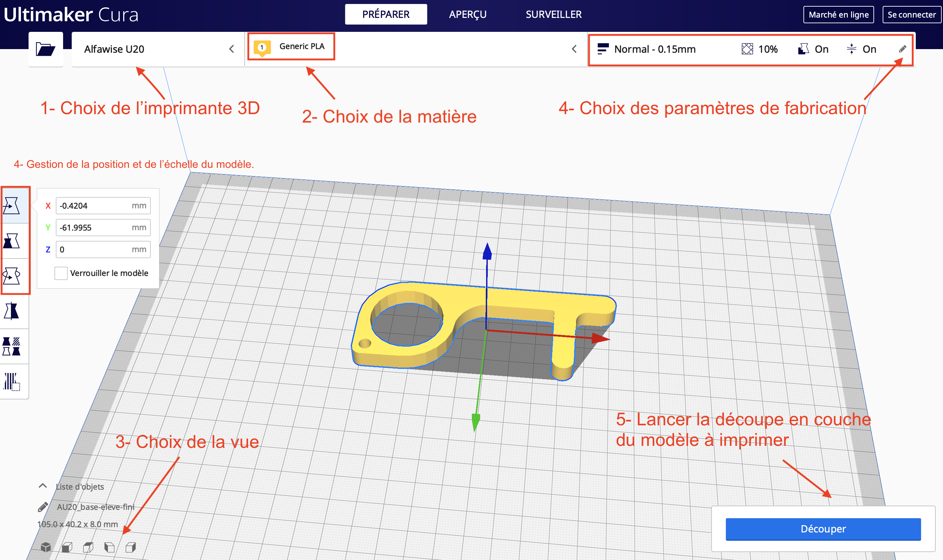Open file folder icon
943x560 pixels.
[45, 49]
